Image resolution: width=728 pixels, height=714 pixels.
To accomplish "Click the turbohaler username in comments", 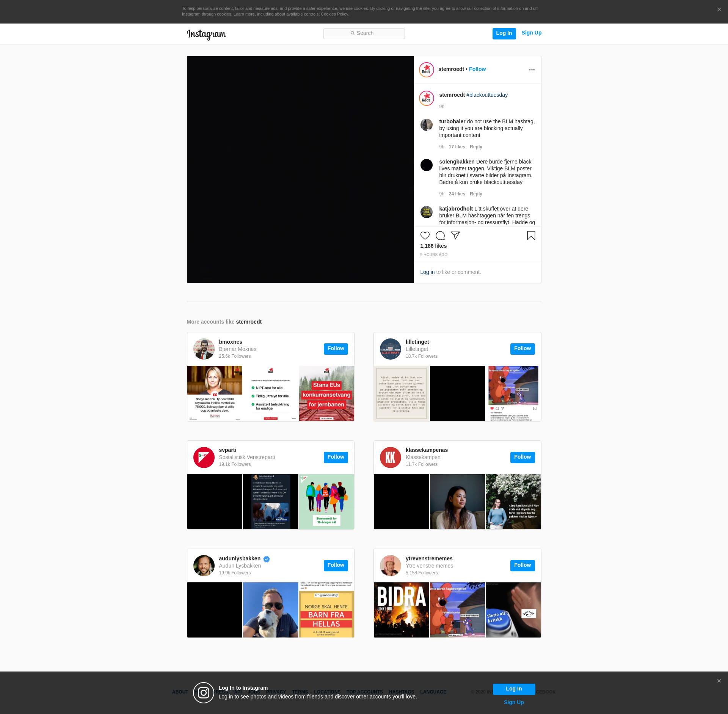I will 452,122.
